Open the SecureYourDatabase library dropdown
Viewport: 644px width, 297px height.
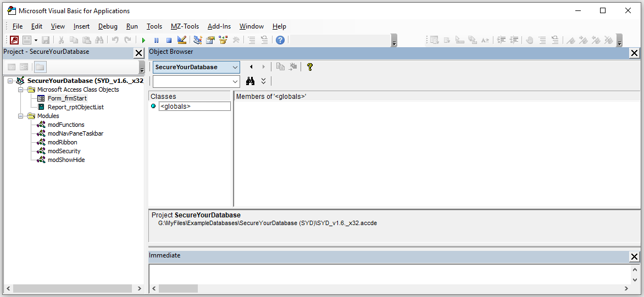[235, 67]
